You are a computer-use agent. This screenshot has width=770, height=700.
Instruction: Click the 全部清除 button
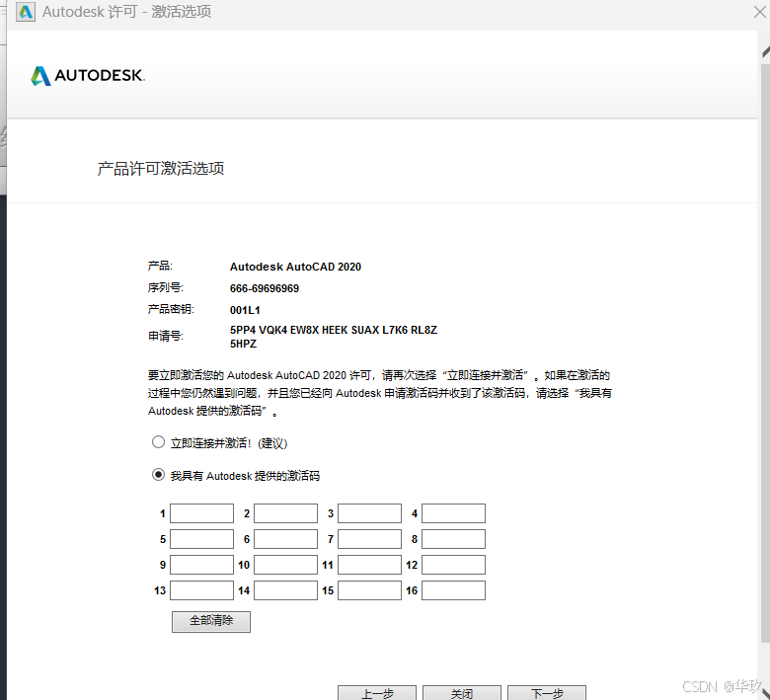tap(211, 621)
